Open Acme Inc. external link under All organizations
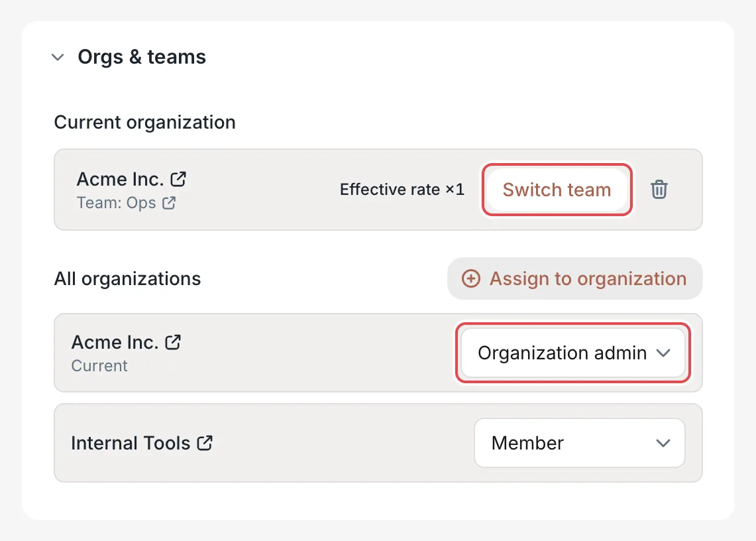Screen dimensions: 756x541 [173, 342]
